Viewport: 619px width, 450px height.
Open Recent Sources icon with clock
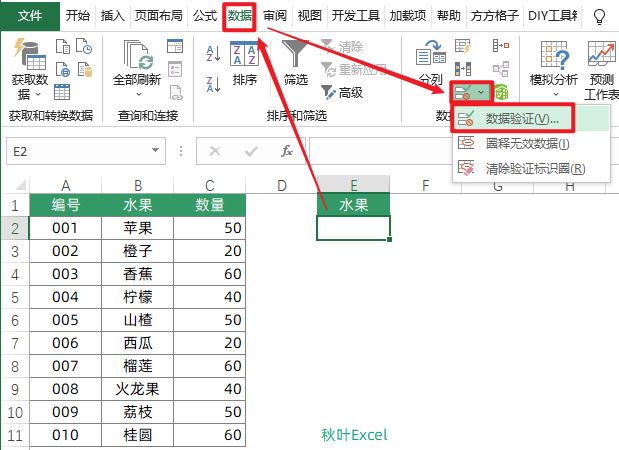(84, 46)
